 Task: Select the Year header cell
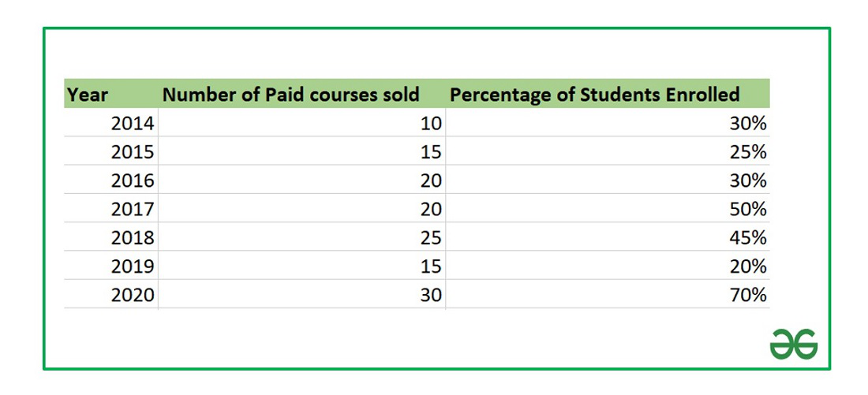tap(88, 95)
